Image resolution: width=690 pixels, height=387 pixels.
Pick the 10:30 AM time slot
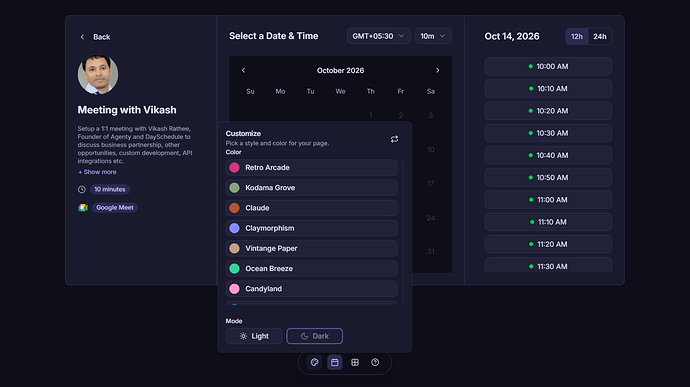[548, 133]
